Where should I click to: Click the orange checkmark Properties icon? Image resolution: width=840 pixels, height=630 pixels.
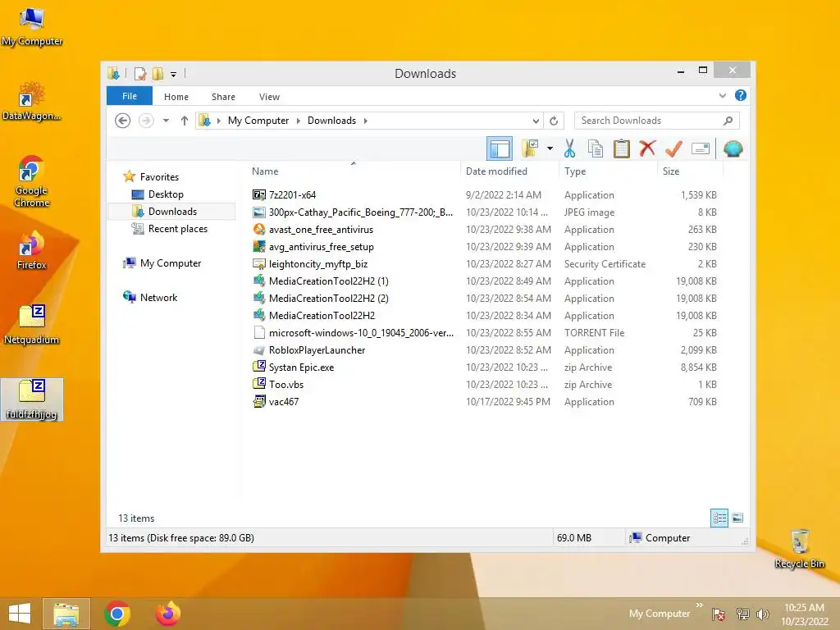coord(673,148)
